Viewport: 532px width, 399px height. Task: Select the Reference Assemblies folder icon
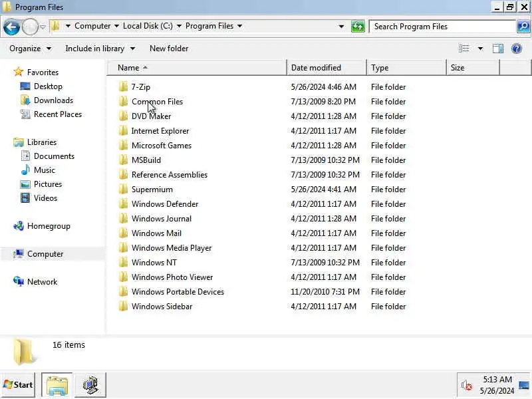point(123,174)
